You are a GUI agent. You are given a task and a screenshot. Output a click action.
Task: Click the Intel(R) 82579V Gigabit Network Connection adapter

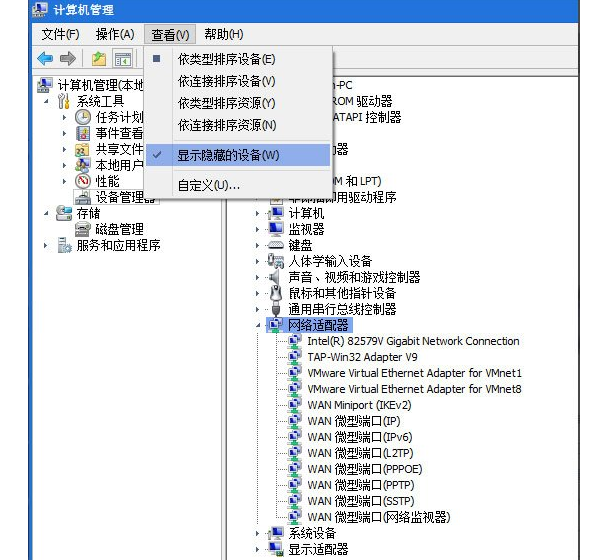[x=413, y=341]
